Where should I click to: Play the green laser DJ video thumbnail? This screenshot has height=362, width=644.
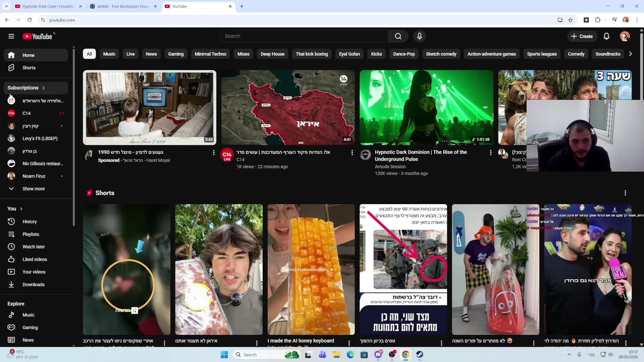[x=426, y=108]
